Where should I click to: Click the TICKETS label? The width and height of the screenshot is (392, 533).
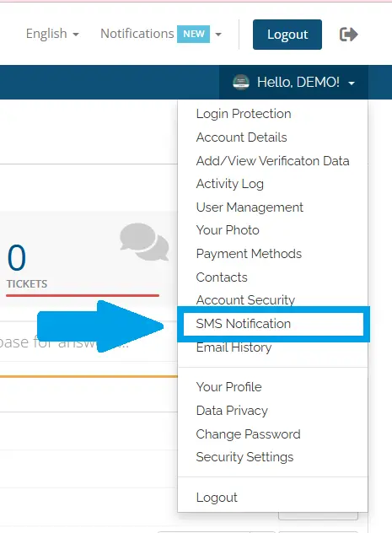pos(27,284)
